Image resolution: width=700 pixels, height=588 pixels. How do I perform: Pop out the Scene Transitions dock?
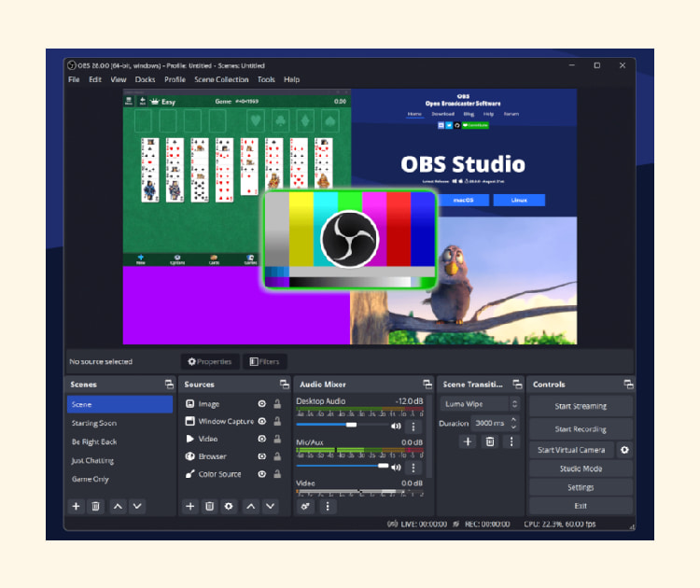[x=517, y=384]
